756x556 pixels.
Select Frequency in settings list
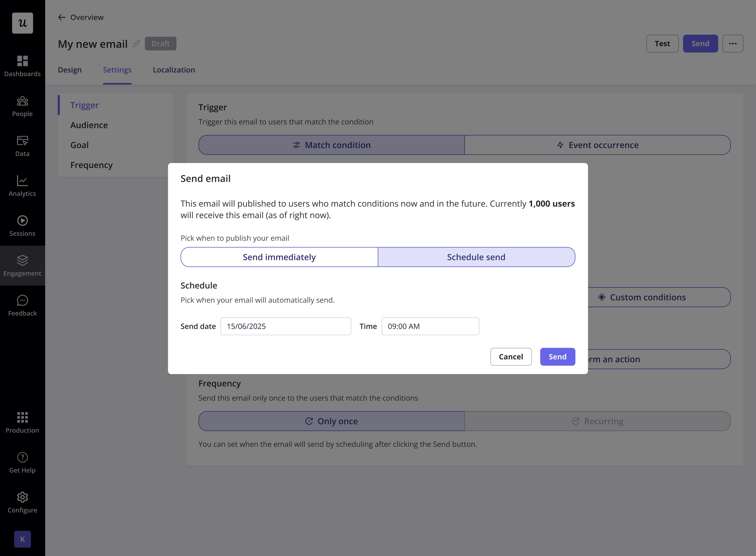pos(115,165)
